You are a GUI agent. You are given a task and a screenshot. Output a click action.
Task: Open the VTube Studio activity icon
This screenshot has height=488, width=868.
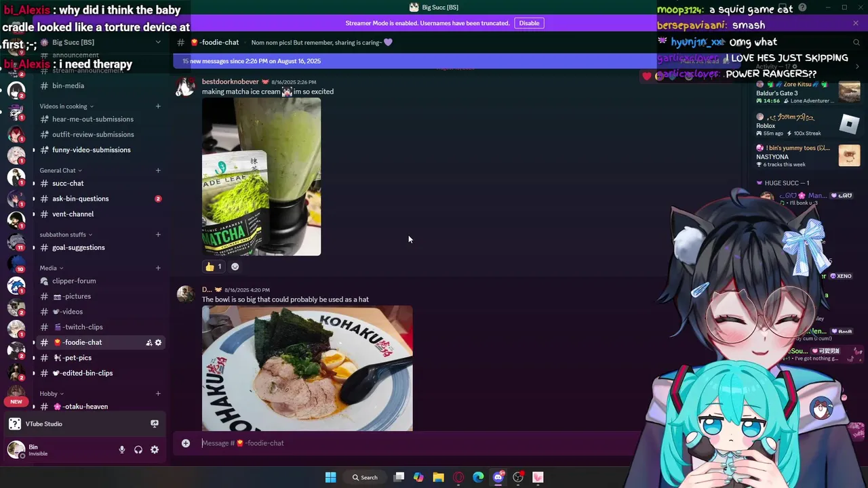[x=14, y=424]
